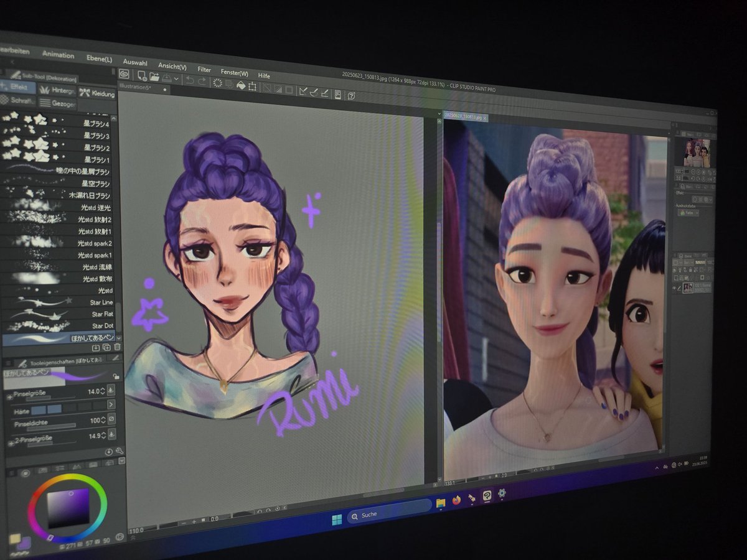Open the Filter menu
The height and width of the screenshot is (560, 747).
pos(204,70)
